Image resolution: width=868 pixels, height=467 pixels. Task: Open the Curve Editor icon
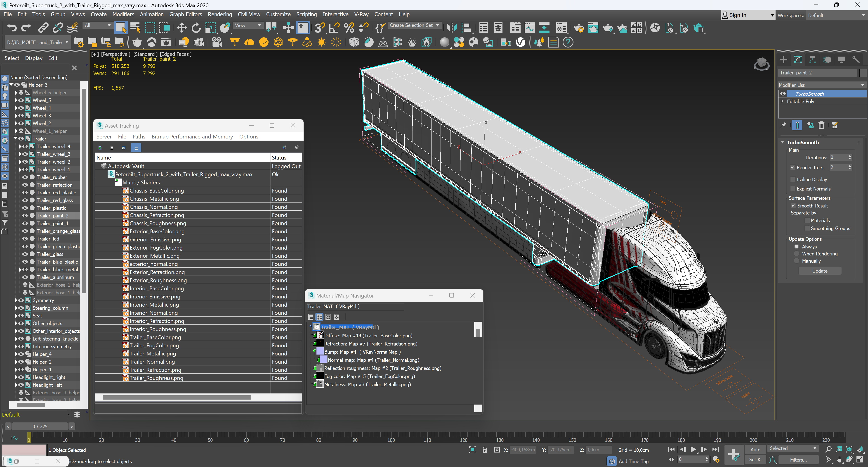pos(529,28)
